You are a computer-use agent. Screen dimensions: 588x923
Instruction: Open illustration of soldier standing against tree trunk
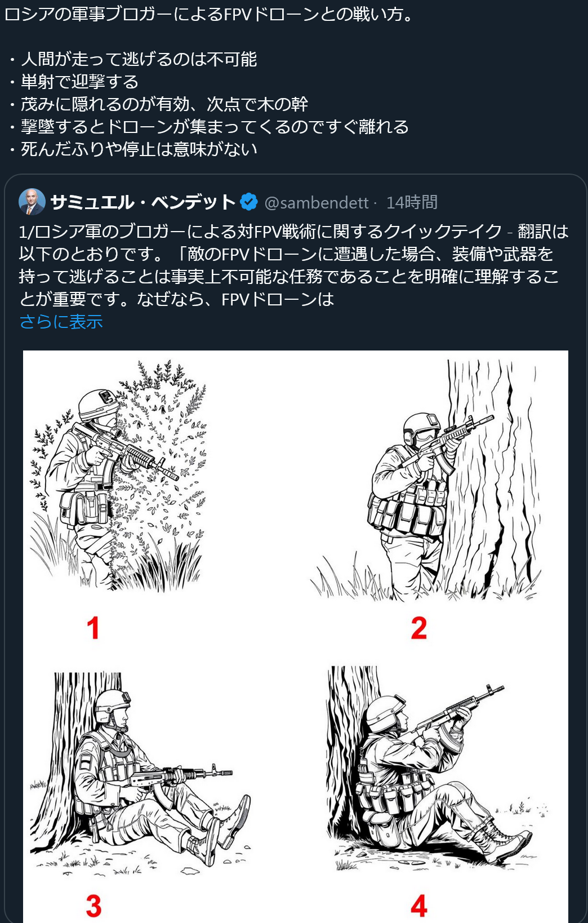[x=425, y=480]
